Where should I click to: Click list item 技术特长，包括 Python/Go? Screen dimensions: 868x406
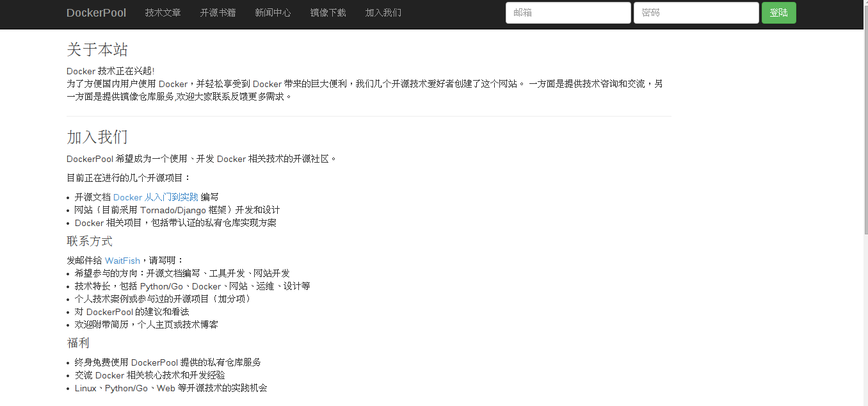pyautogui.click(x=192, y=286)
